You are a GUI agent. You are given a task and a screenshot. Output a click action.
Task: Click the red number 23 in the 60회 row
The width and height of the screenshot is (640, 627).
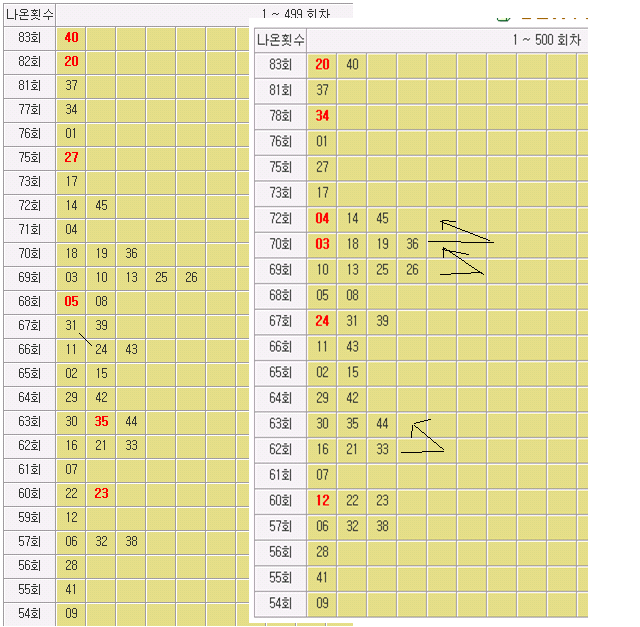point(101,493)
